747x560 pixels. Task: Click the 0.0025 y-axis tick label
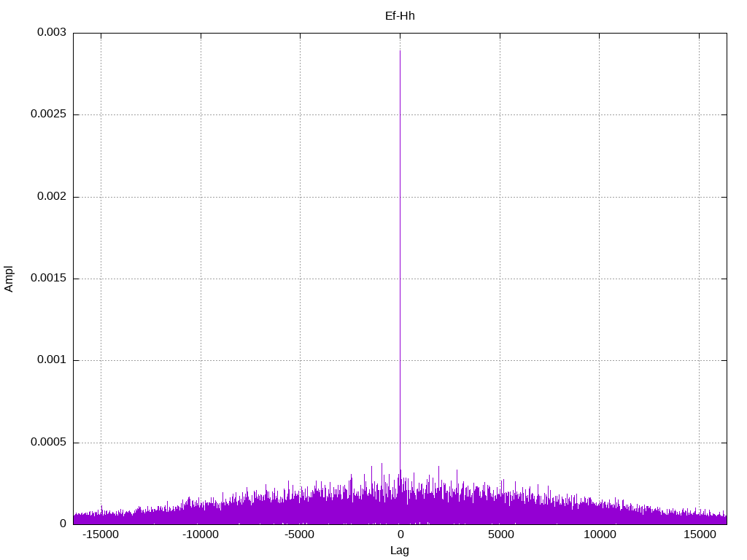click(48, 114)
